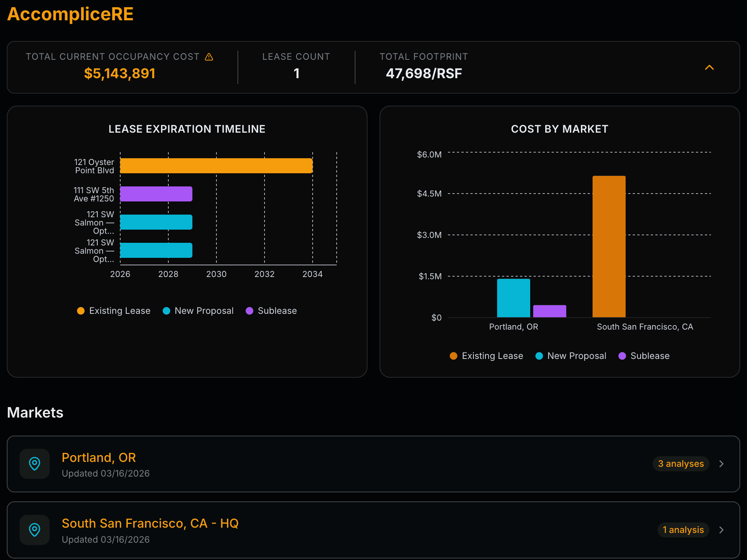Click the South San Francisco location pin icon
The image size is (747, 560).
(x=34, y=530)
